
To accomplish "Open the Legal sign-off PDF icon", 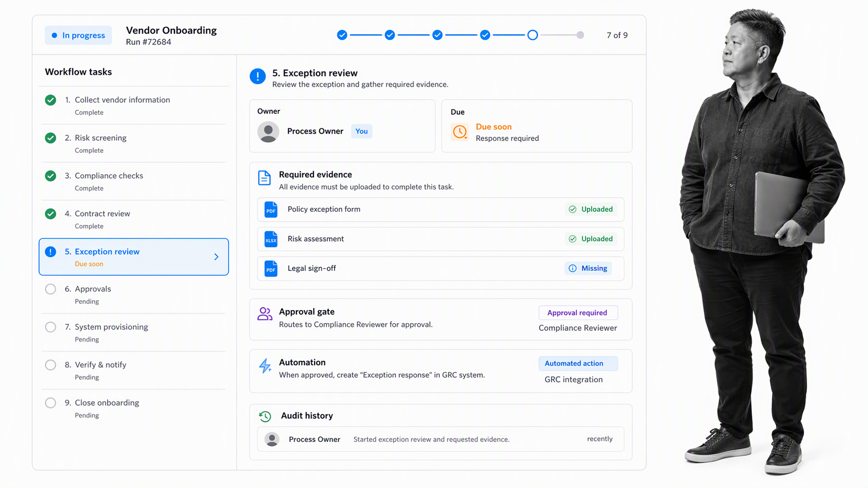I will click(x=271, y=268).
